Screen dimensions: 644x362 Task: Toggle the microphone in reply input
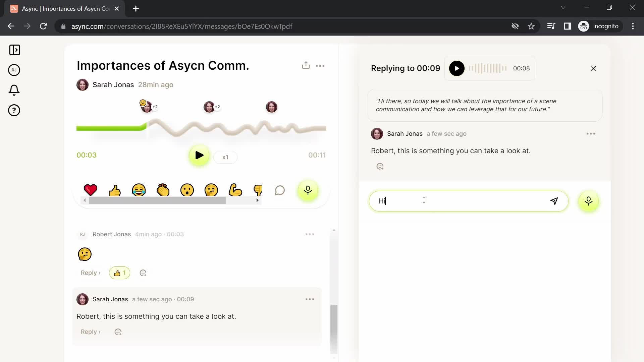(x=589, y=201)
